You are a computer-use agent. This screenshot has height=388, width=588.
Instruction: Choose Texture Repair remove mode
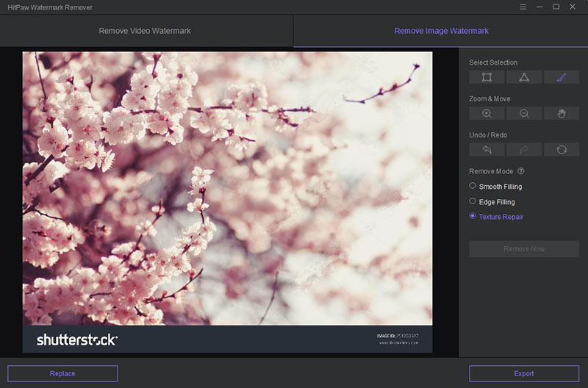point(496,217)
